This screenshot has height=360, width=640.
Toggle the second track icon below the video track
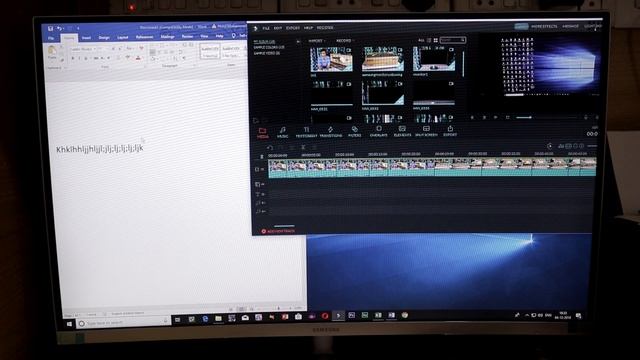pyautogui.click(x=258, y=184)
